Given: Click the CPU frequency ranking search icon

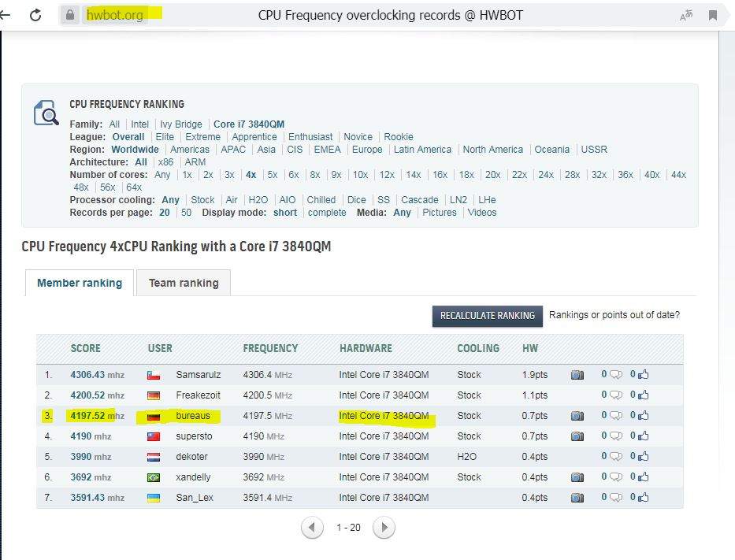Looking at the screenshot, I should click(46, 113).
